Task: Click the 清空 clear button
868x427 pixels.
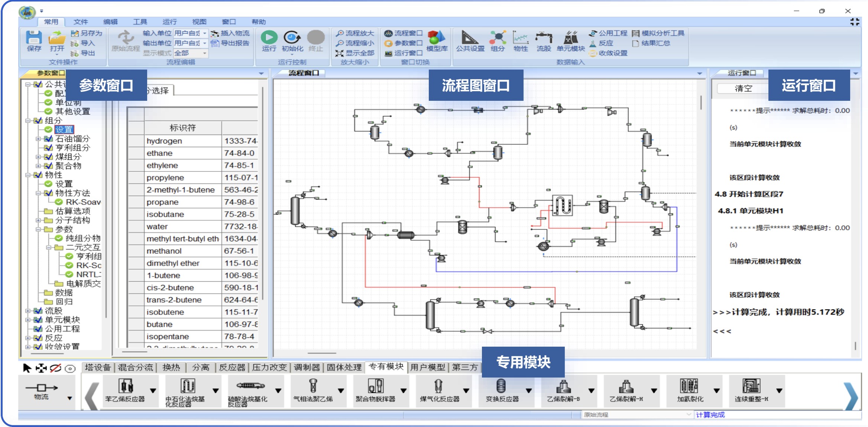Action: [743, 89]
